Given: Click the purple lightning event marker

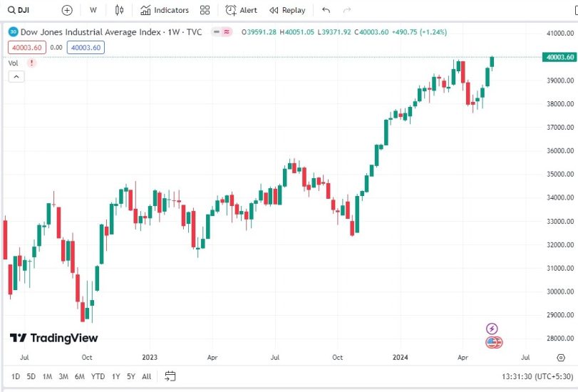Looking at the screenshot, I should (x=492, y=329).
